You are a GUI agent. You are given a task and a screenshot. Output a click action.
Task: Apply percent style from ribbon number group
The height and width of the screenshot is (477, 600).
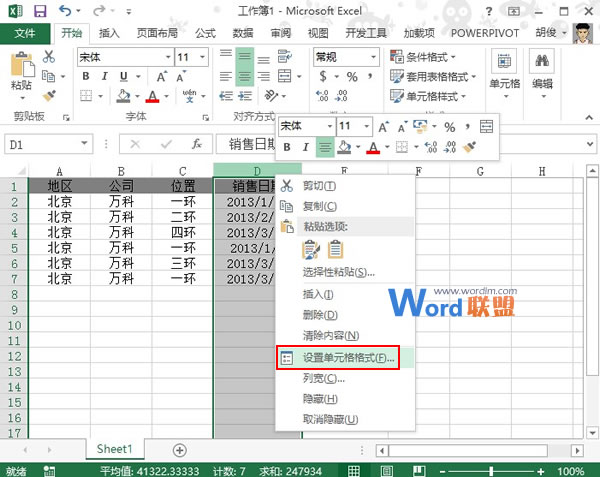click(x=352, y=77)
